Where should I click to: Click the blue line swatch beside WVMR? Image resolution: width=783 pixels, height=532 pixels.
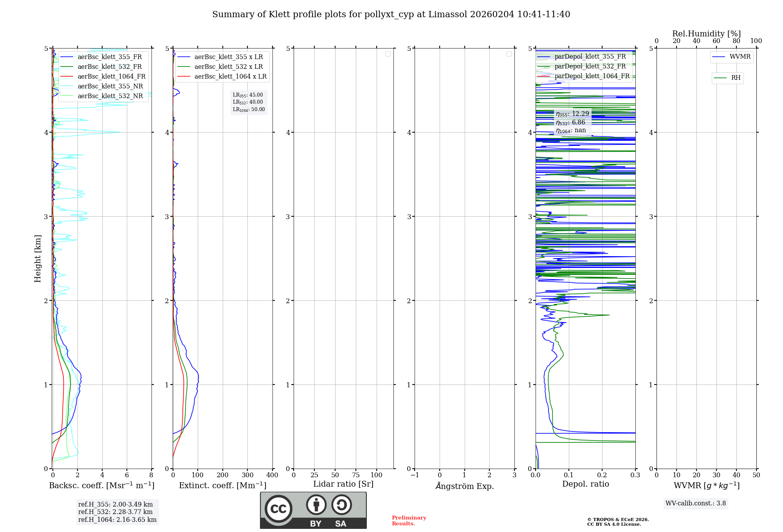[719, 57]
